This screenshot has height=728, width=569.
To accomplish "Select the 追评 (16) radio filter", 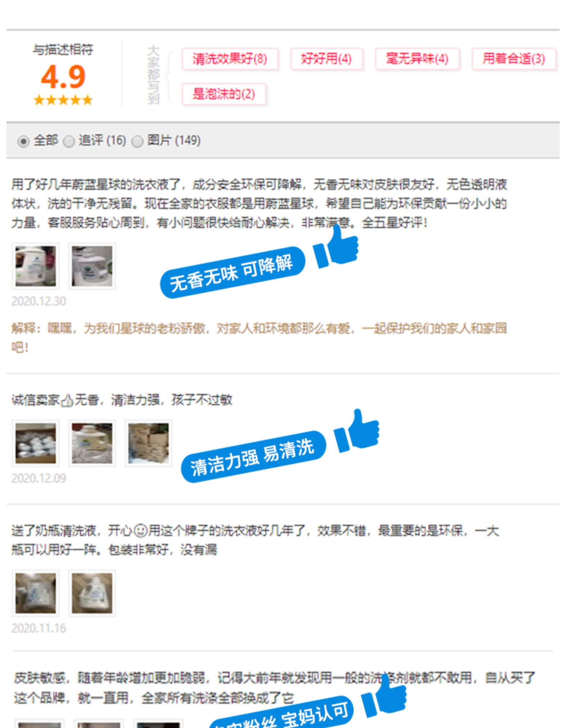I will pyautogui.click(x=69, y=141).
